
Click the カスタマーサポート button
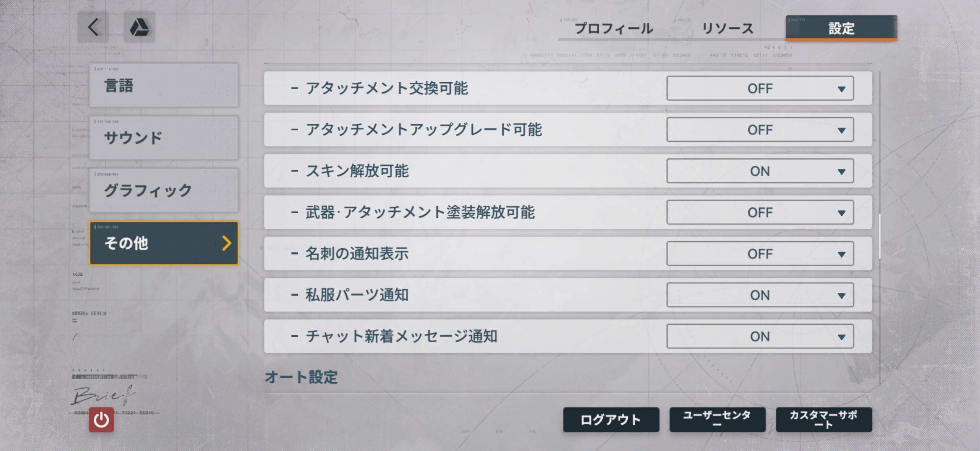824,420
